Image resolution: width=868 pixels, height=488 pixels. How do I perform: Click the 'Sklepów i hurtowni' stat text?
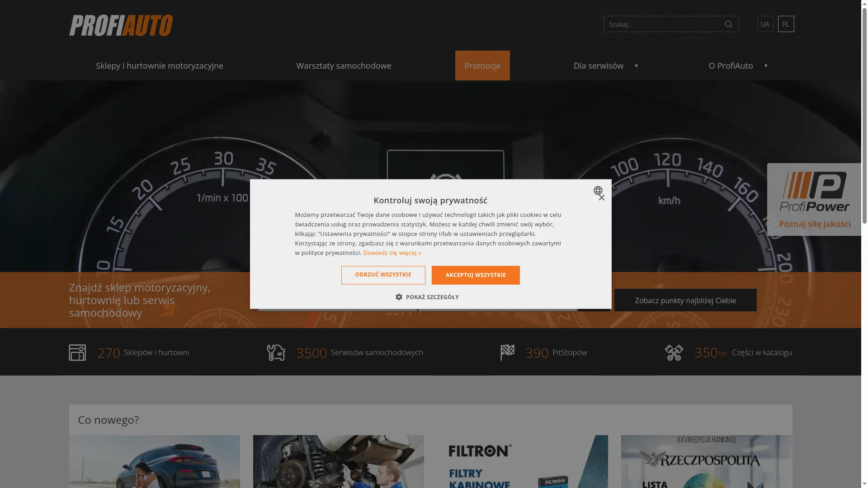click(x=156, y=352)
